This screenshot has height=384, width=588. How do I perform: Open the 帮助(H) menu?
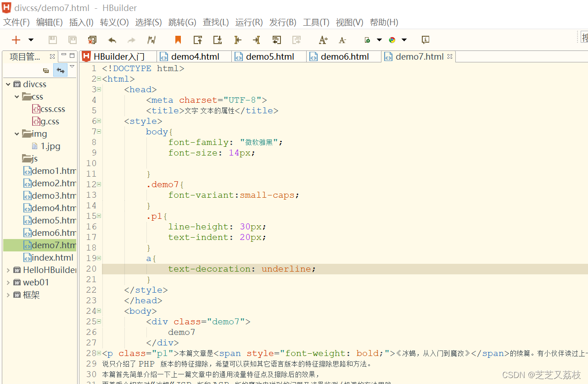point(384,22)
